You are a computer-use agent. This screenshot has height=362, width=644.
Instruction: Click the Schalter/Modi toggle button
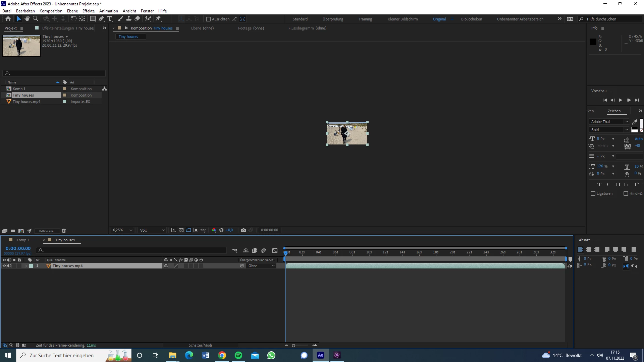tap(200, 345)
